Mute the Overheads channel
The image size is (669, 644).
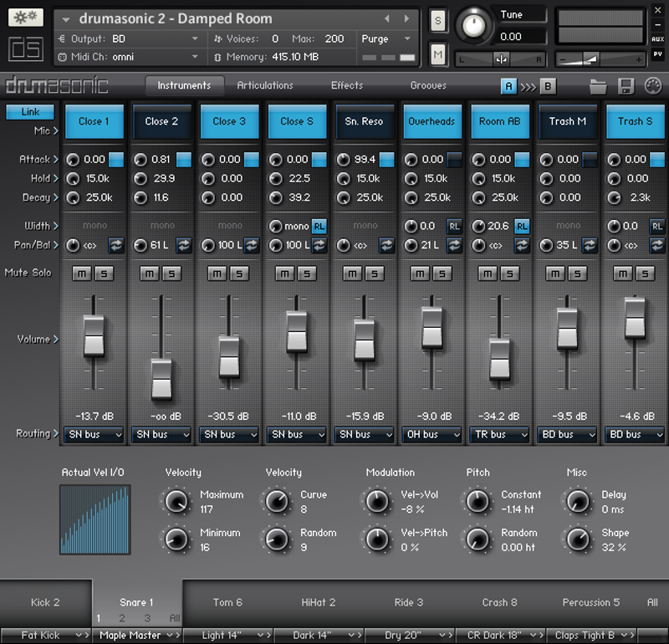tap(421, 273)
